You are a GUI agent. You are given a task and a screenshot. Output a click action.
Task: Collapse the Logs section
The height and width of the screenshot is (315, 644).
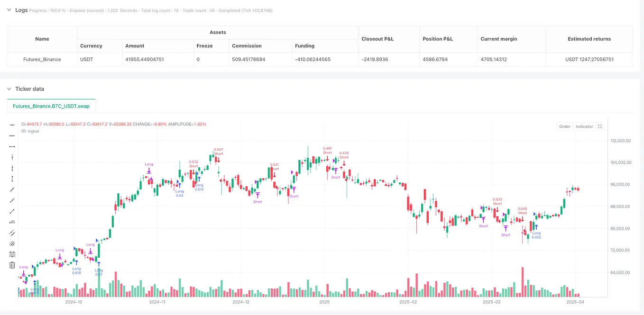pos(8,9)
